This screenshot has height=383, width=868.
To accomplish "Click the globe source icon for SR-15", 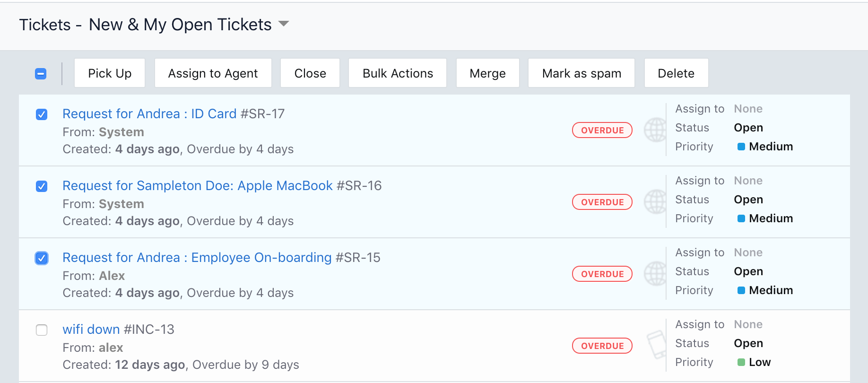I will [655, 274].
